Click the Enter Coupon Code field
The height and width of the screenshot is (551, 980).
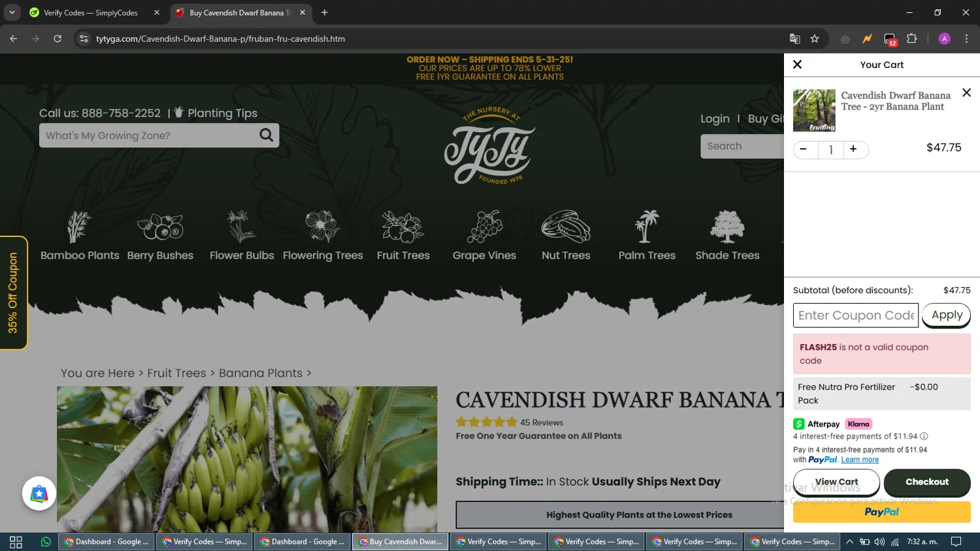[x=856, y=315]
